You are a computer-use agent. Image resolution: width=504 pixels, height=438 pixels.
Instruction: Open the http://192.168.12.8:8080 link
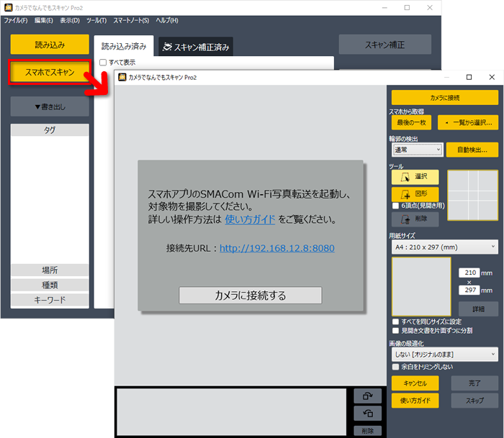(x=277, y=248)
